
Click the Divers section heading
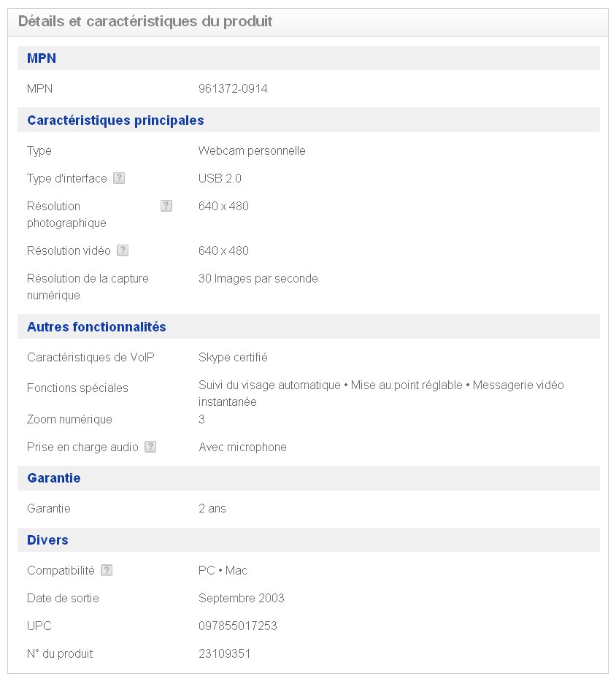pyautogui.click(x=47, y=540)
